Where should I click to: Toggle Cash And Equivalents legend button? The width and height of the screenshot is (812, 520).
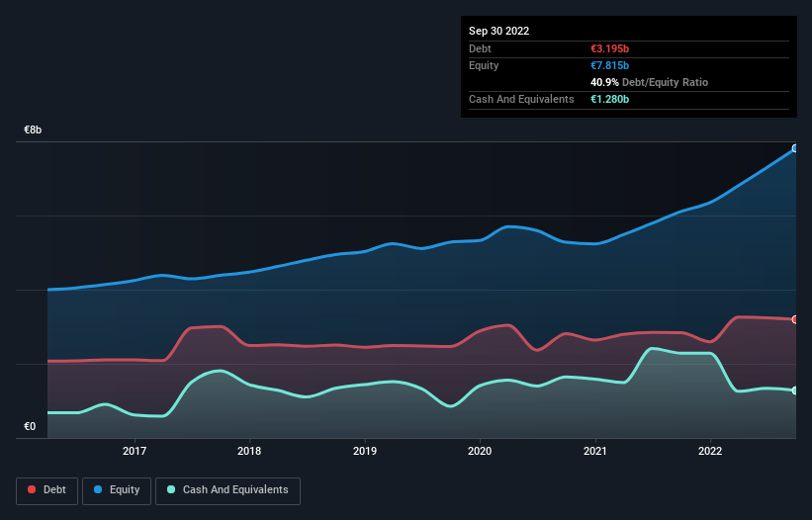[x=227, y=490]
